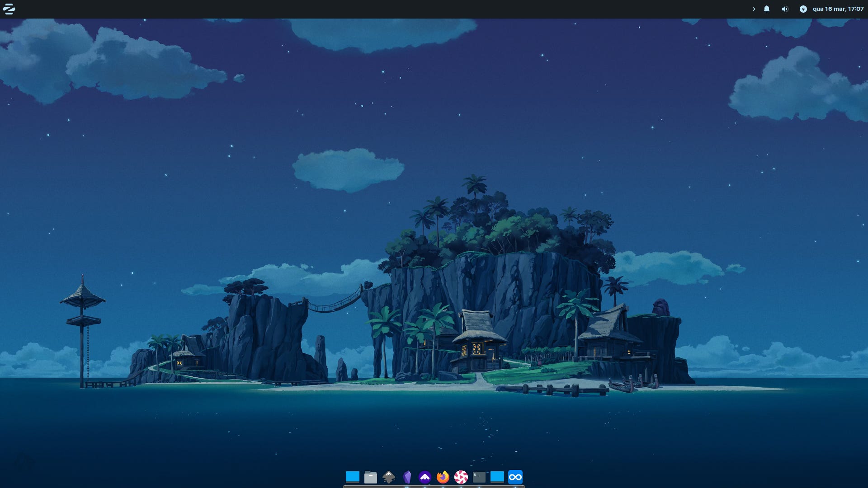
Task: Open the power manager lightning icon
Action: point(803,9)
